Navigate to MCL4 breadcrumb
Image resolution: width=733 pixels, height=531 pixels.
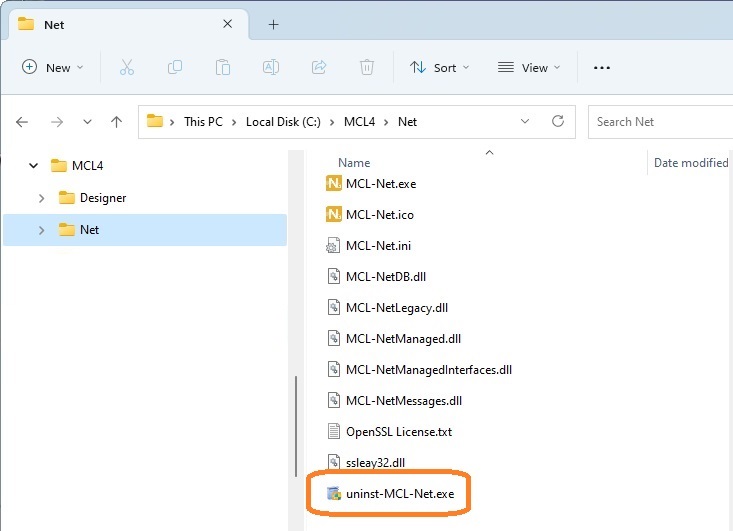coord(359,122)
